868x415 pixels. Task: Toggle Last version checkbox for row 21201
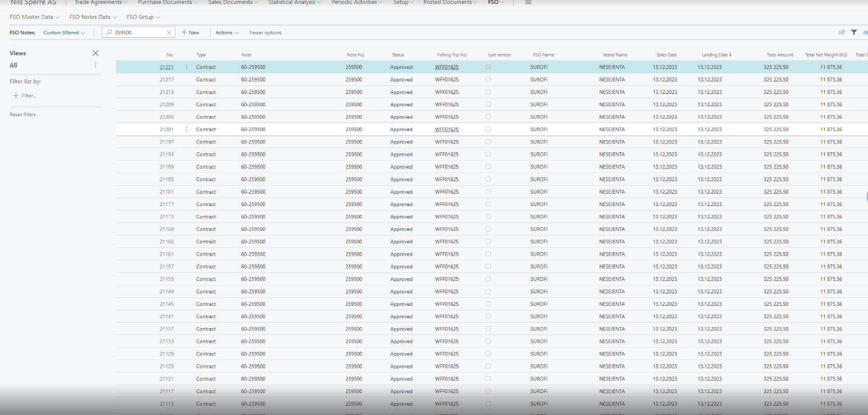(x=488, y=130)
